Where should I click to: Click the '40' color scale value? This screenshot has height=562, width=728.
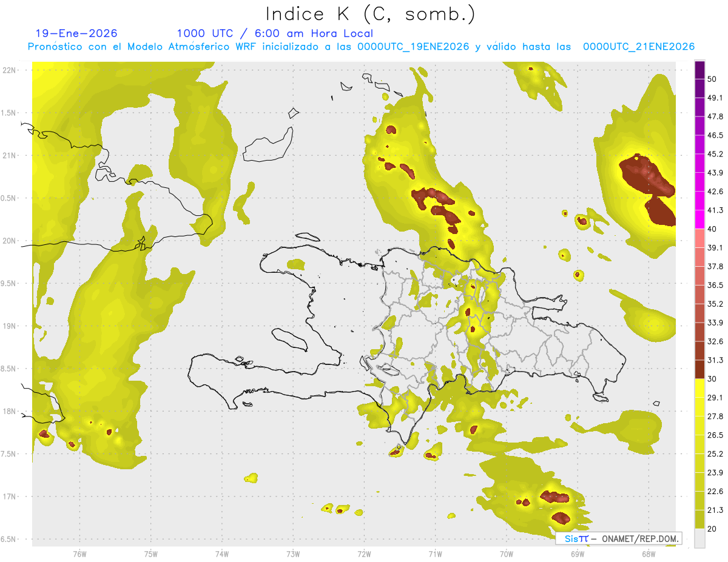[x=713, y=229]
